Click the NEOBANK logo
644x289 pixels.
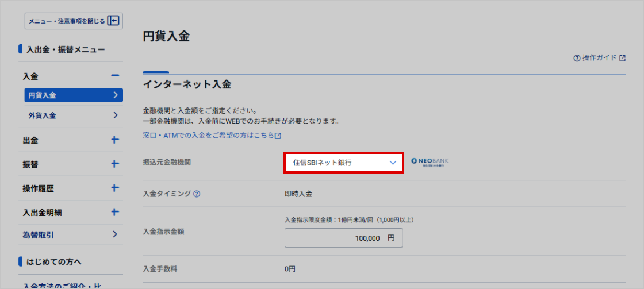pos(430,163)
